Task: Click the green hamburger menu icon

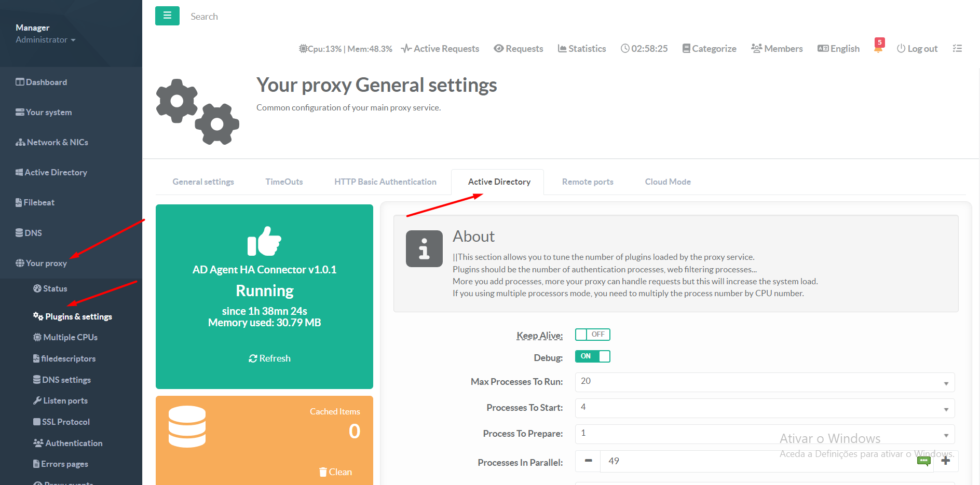Action: [167, 16]
